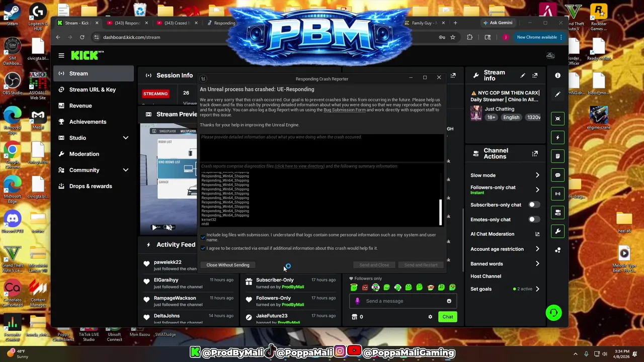
Task: Open chat settings gear icon
Action: tap(430, 317)
